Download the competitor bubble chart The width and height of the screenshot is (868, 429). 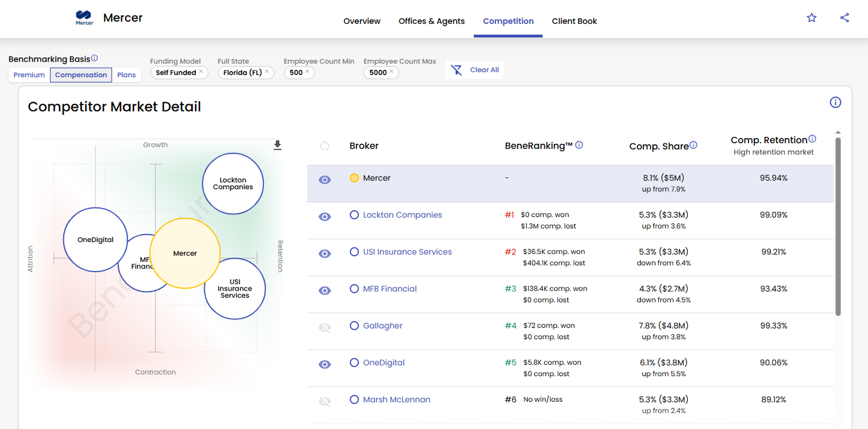[x=278, y=145]
